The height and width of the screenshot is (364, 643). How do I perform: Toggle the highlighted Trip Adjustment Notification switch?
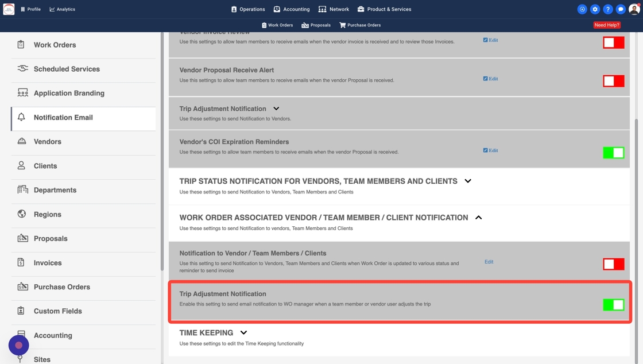614,304
